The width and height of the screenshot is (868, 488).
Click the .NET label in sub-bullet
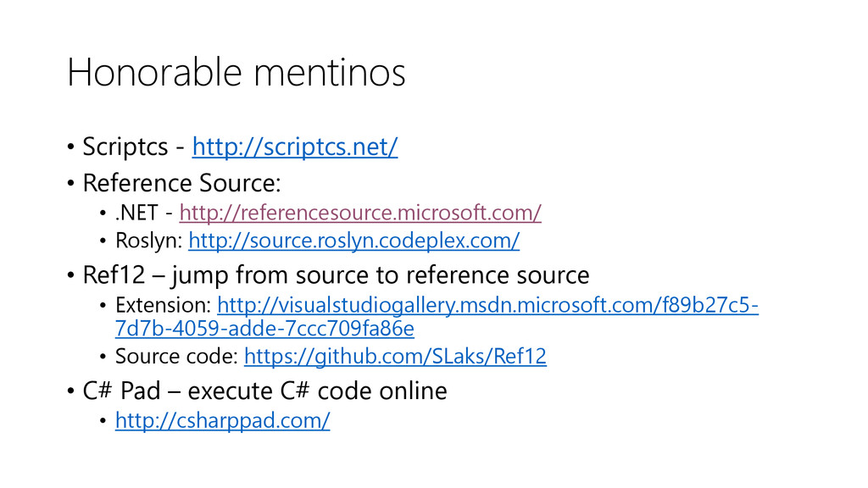coord(136,213)
